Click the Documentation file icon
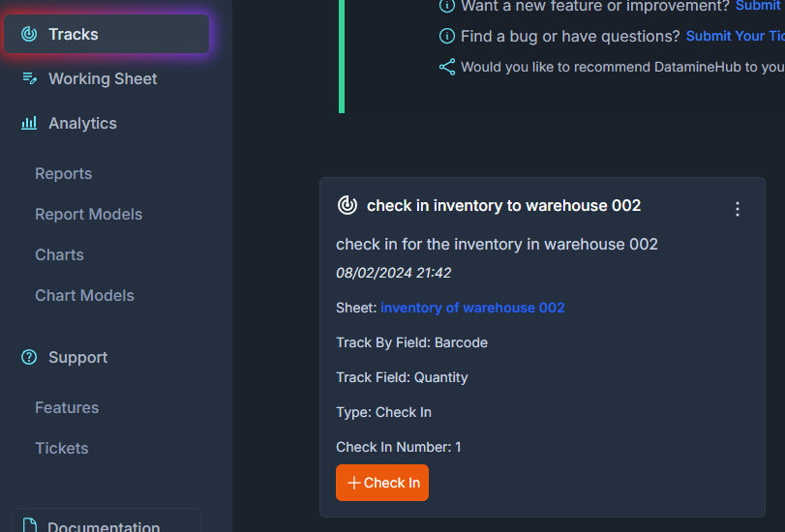 pyautogui.click(x=30, y=525)
